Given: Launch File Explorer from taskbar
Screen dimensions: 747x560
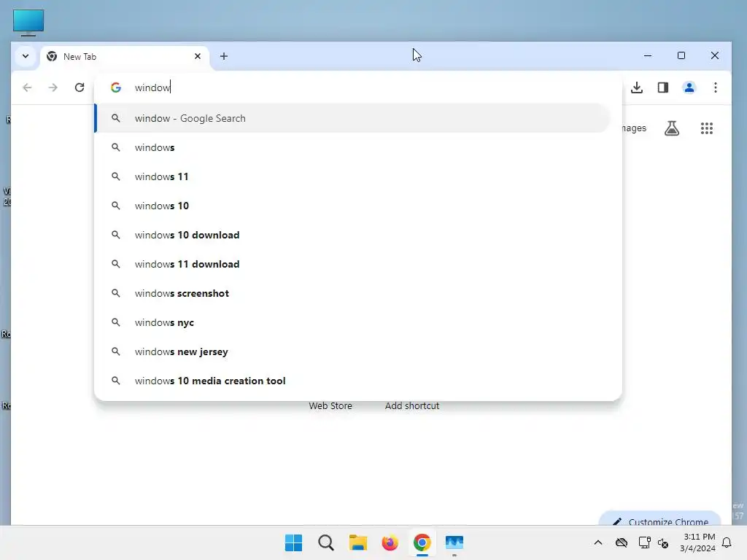Looking at the screenshot, I should click(357, 542).
